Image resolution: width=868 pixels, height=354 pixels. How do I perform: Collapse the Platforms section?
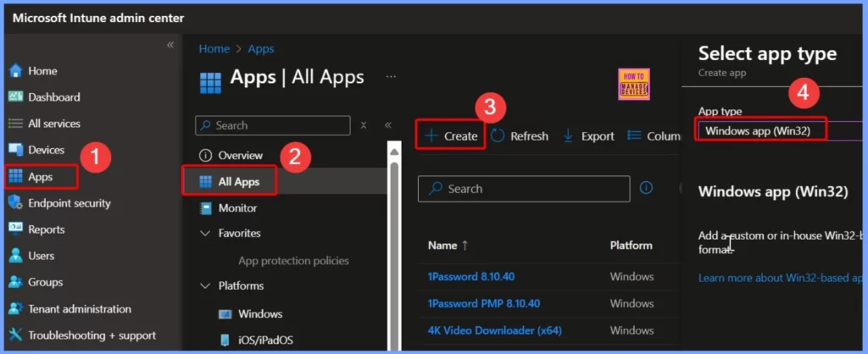click(205, 286)
